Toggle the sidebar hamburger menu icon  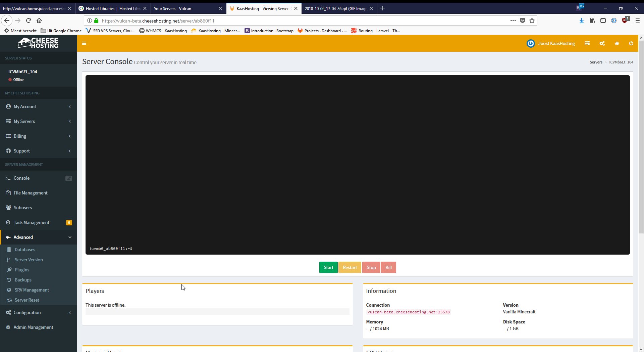pos(84,43)
